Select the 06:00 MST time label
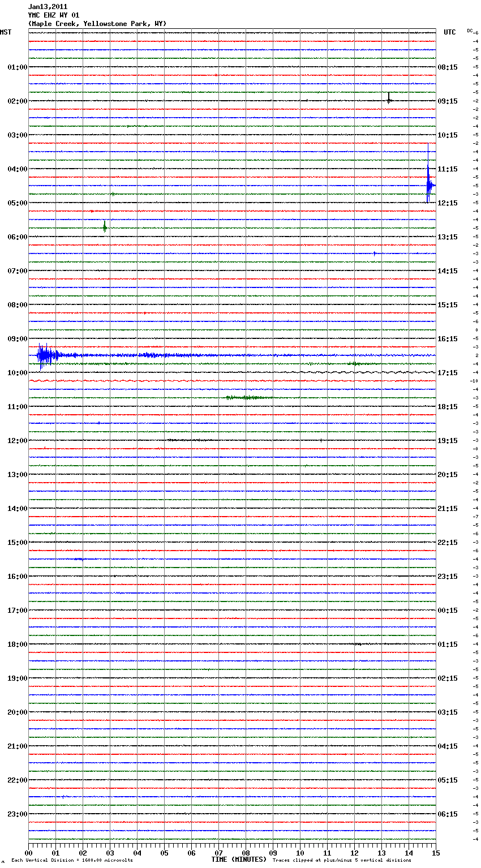 [17, 237]
